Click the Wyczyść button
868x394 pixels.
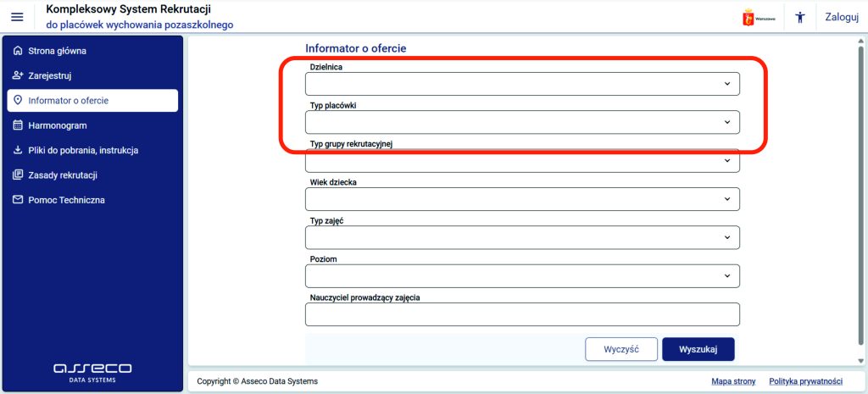621,349
